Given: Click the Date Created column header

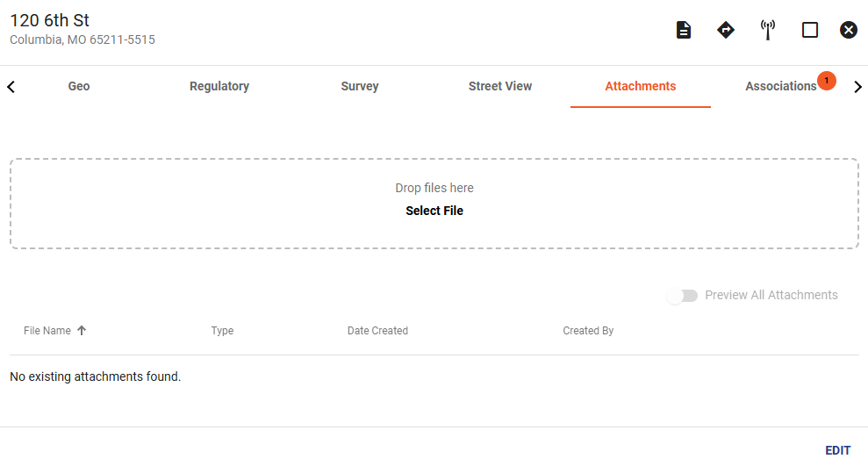Looking at the screenshot, I should [x=377, y=330].
